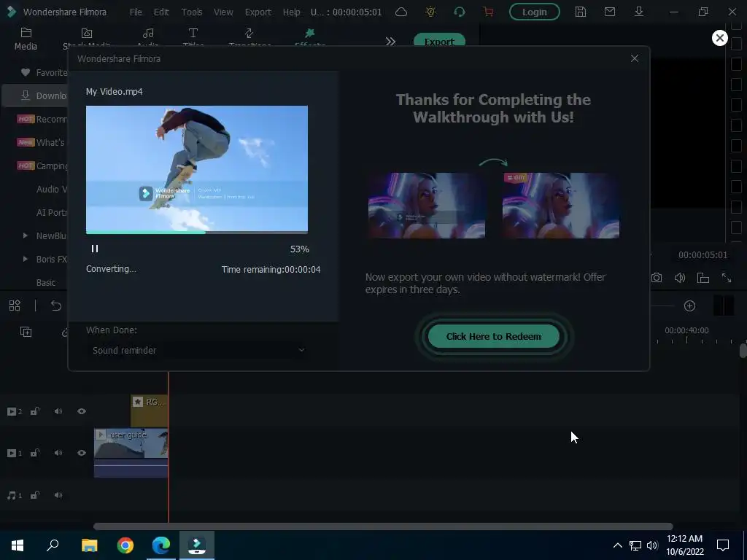Select the What's New sidebar item
The height and width of the screenshot is (560, 747).
click(42, 142)
